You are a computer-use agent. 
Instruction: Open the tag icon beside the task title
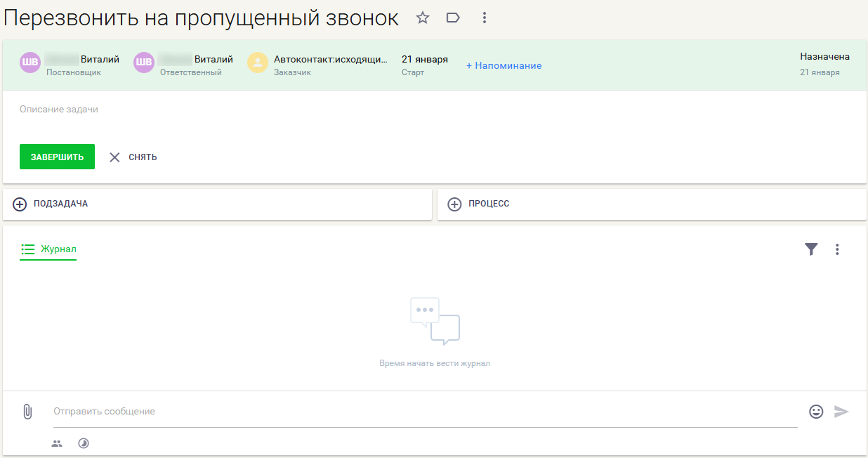tap(452, 18)
